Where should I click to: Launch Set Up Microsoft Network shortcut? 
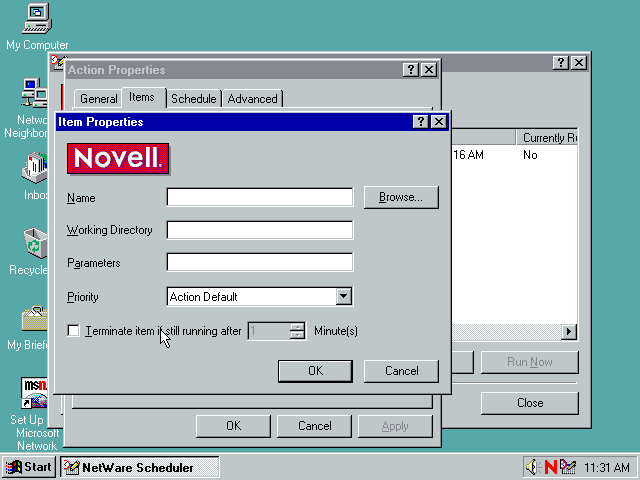pos(34,393)
